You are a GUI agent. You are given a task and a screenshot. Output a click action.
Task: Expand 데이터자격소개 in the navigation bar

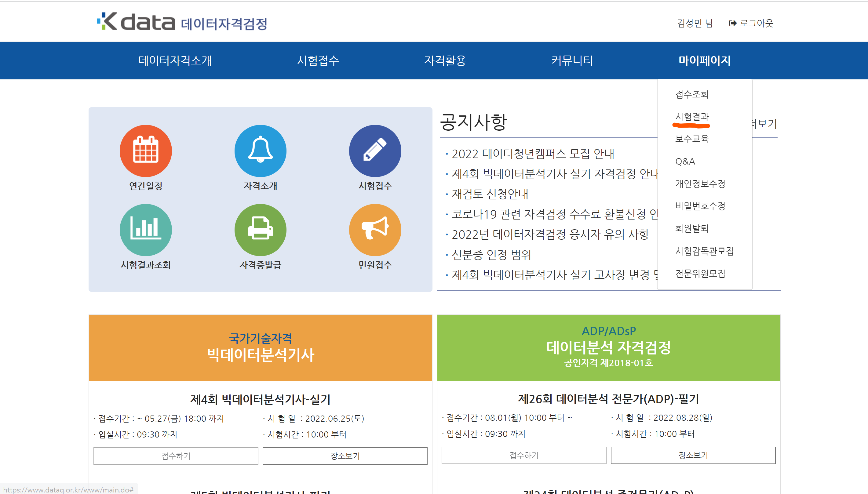click(x=175, y=61)
